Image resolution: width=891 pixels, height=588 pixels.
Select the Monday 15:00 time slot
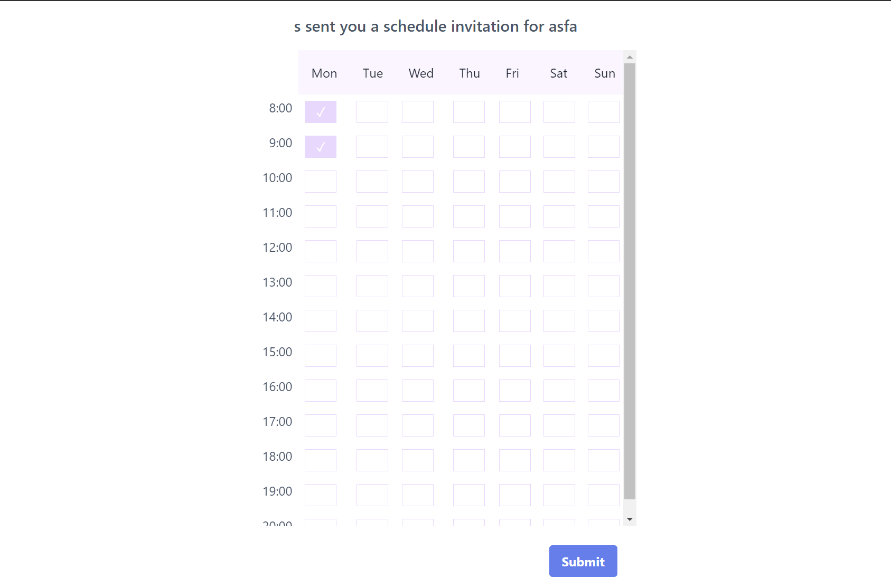(321, 356)
